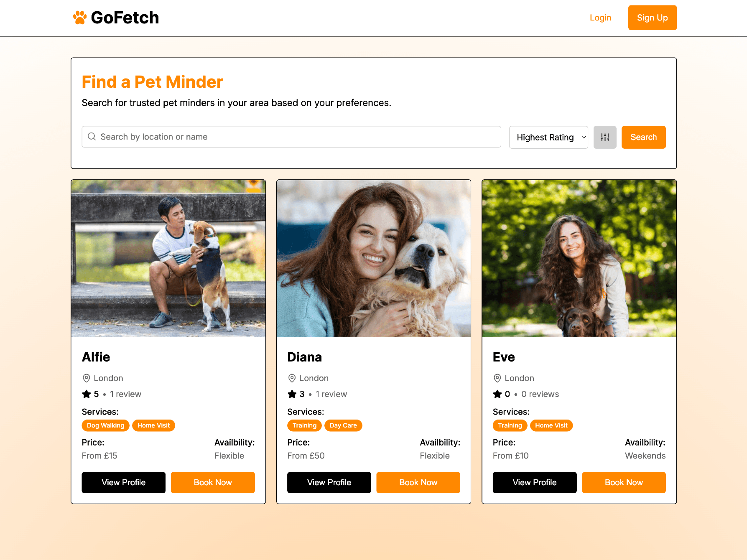
Task: Click the Sign Up button
Action: click(652, 18)
